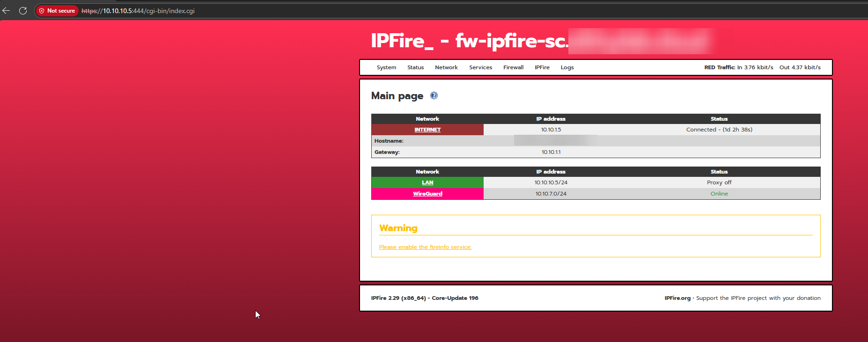The image size is (868, 342).
Task: Click the Not secure warning badge
Action: pos(57,11)
